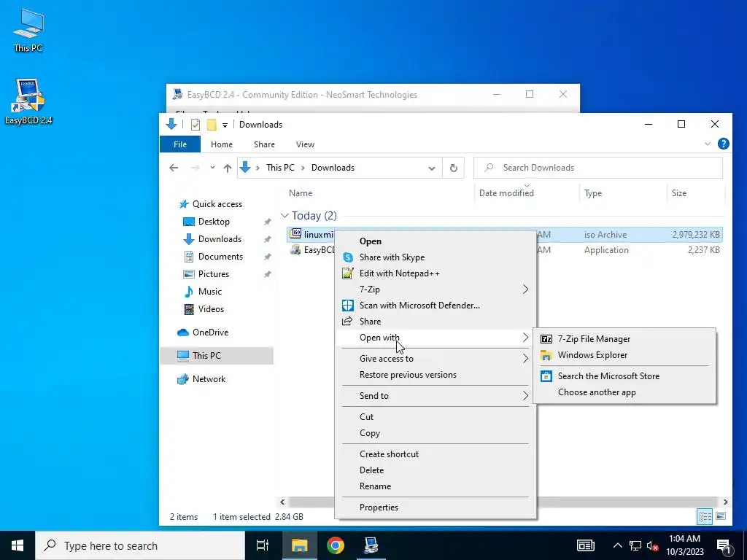The image size is (747, 560).
Task: Click the Properties checkmark icon in title bar
Action: (196, 125)
